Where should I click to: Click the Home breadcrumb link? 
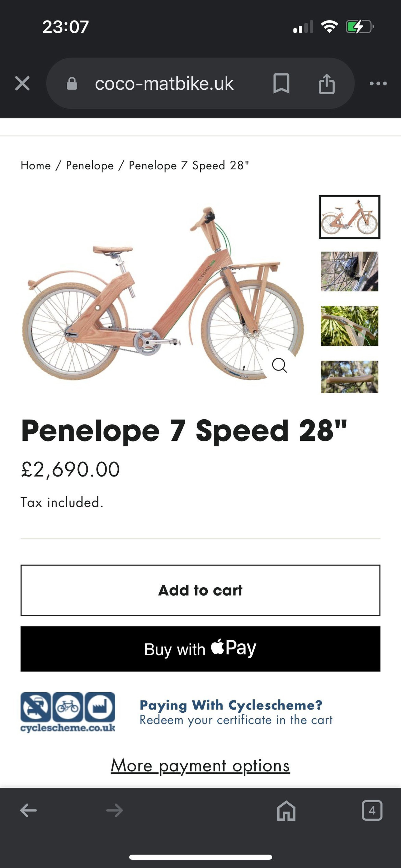tap(36, 165)
